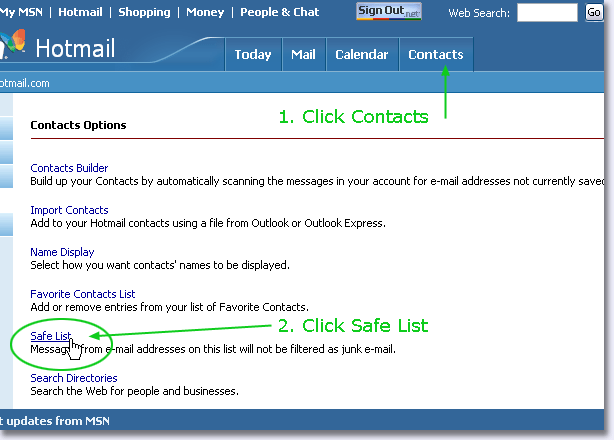614x440 pixels.
Task: Click the Contacts Options heading
Action: point(78,125)
